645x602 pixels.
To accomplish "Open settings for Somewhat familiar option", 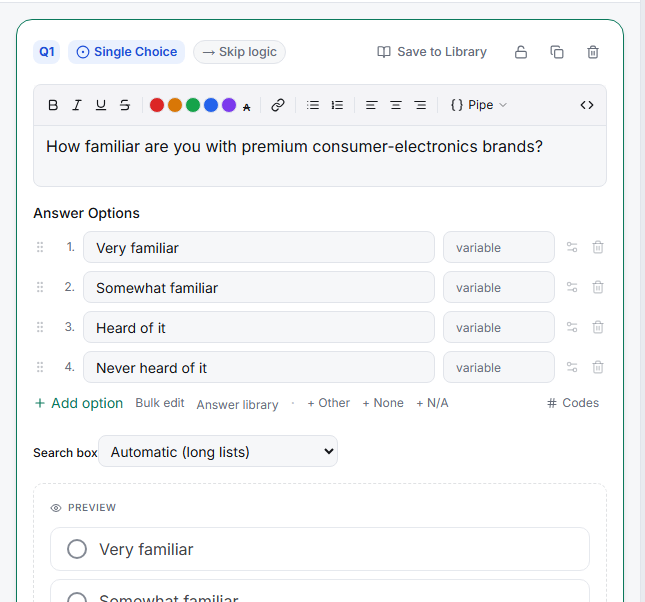I will [x=572, y=287].
